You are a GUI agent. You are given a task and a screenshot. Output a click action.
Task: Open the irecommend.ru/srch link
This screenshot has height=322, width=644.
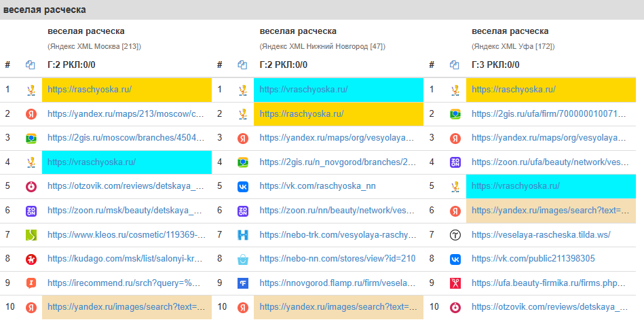pyautogui.click(x=126, y=283)
